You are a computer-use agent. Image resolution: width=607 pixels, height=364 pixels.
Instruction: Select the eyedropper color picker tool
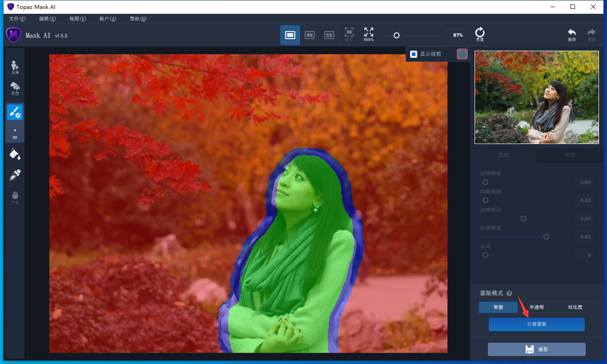click(x=15, y=175)
